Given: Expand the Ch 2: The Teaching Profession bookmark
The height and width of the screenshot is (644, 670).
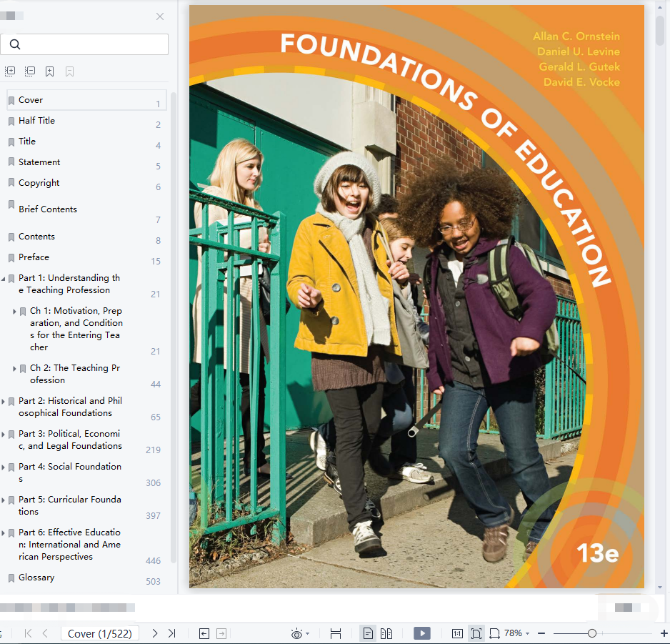Looking at the screenshot, I should [x=14, y=369].
